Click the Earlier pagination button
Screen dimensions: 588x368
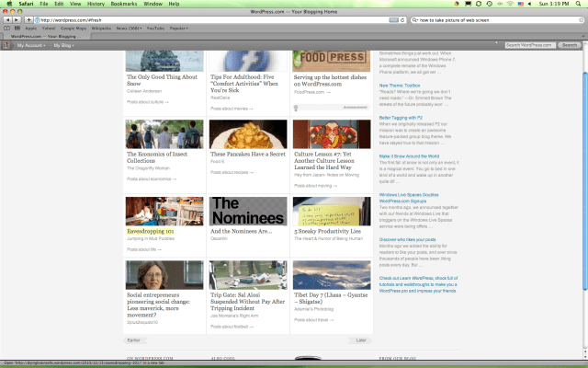135,339
